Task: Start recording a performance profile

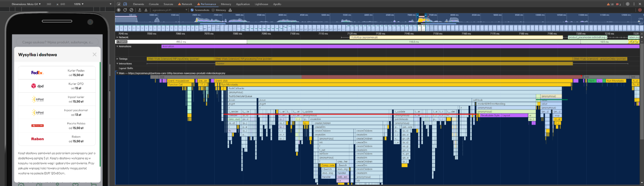Action: coord(119,10)
